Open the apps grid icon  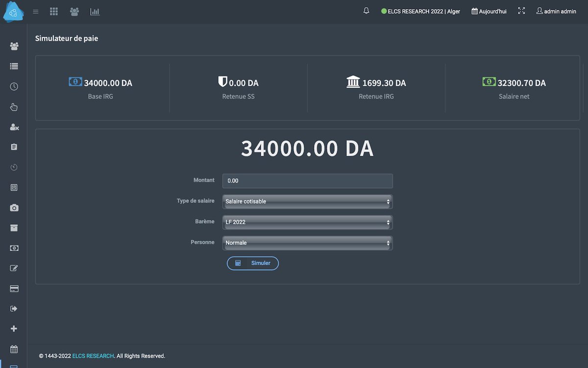[54, 11]
